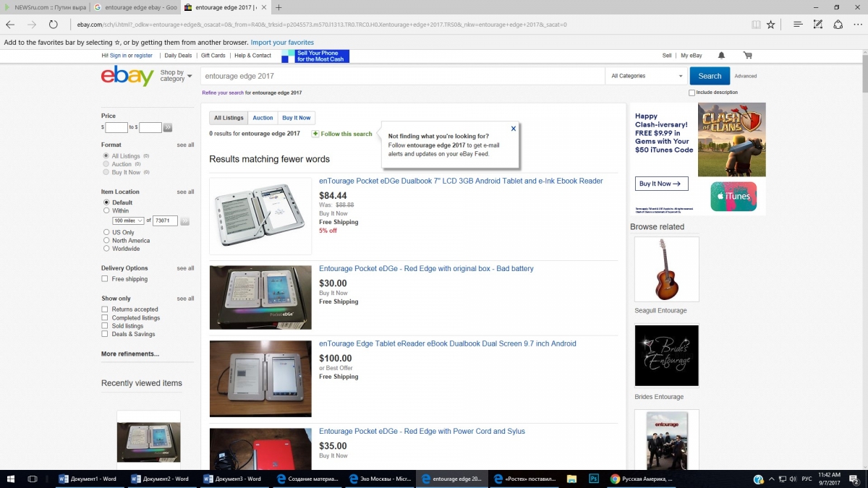Viewport: 868px width, 488px height.
Task: Add page to favorites with star icon
Action: pos(771,25)
